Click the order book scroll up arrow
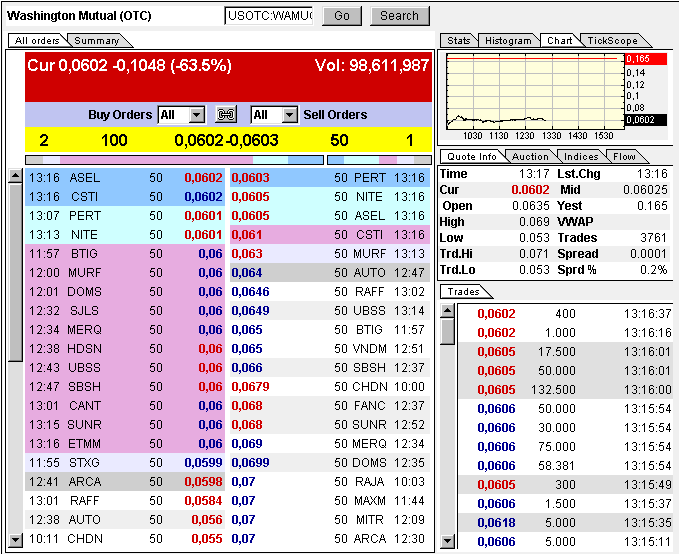 [16, 175]
